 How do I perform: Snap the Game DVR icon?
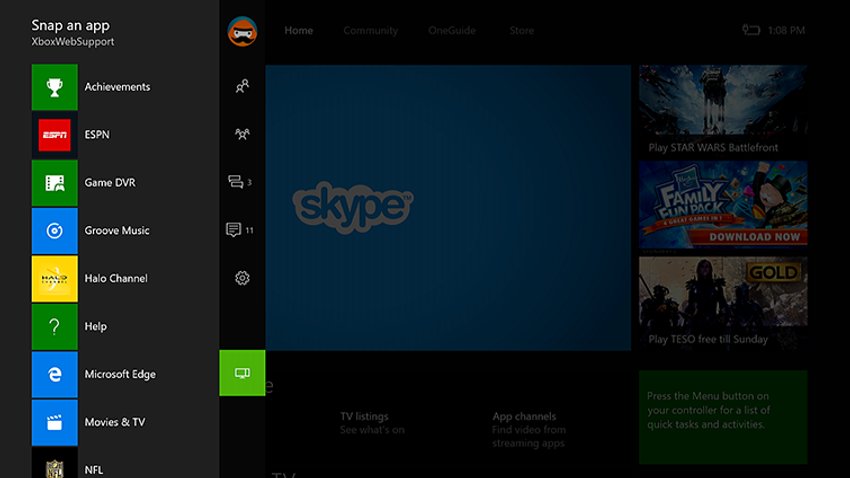tap(54, 183)
